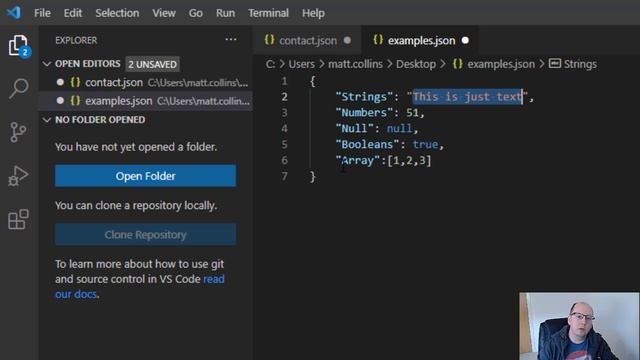Switch to the contact.json tab
Screen dimensions: 640x360
point(307,40)
